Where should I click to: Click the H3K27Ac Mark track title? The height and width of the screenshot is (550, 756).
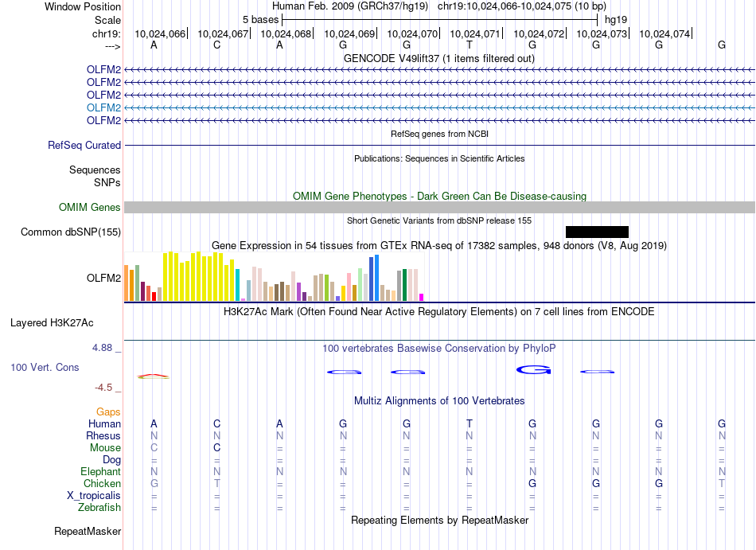tap(439, 311)
